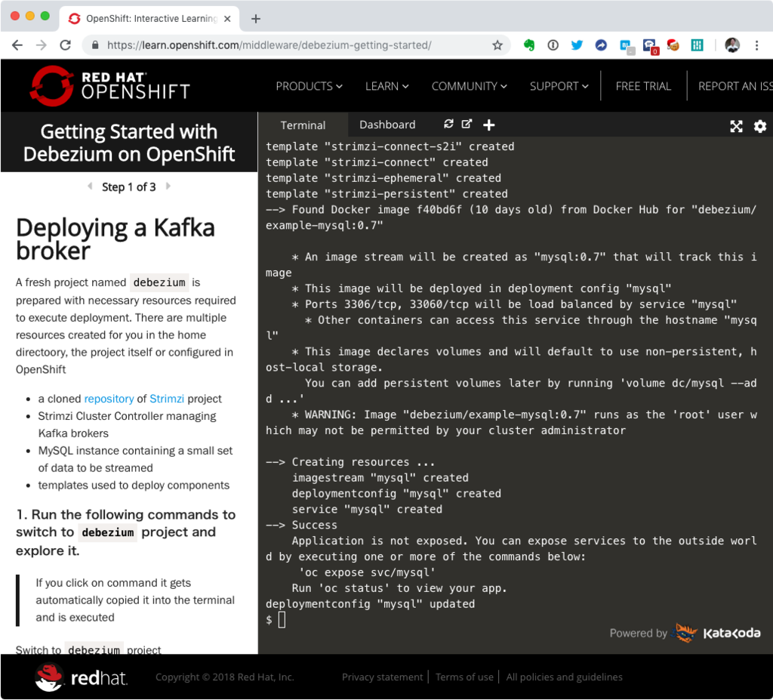Open the Evernote elephant extension
The width and height of the screenshot is (773, 700).
529,45
